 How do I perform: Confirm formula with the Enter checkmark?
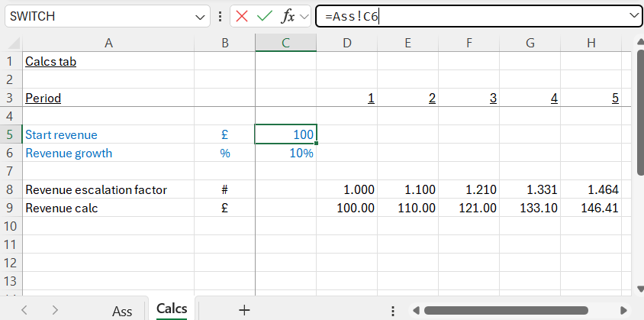pyautogui.click(x=265, y=16)
